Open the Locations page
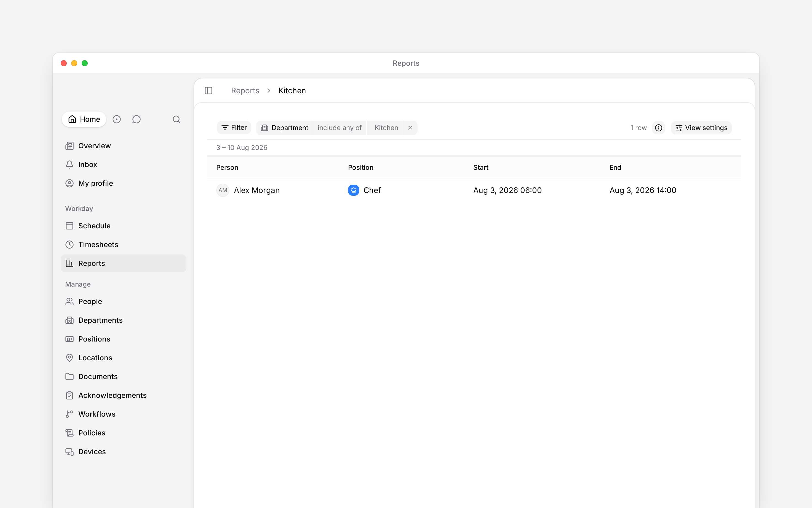Image resolution: width=812 pixels, height=508 pixels. click(x=124, y=358)
